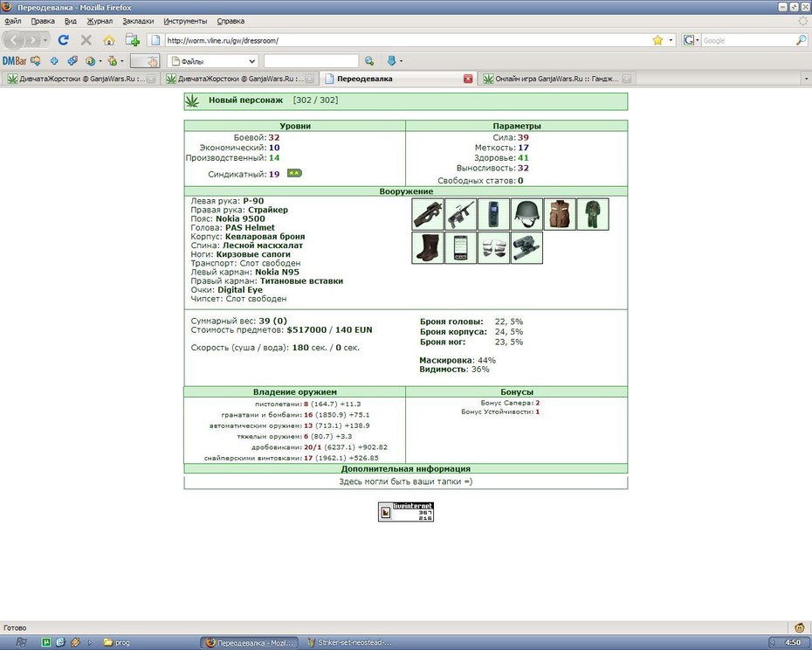Click the kirza boots icon
This screenshot has height=650, width=812.
[428, 248]
